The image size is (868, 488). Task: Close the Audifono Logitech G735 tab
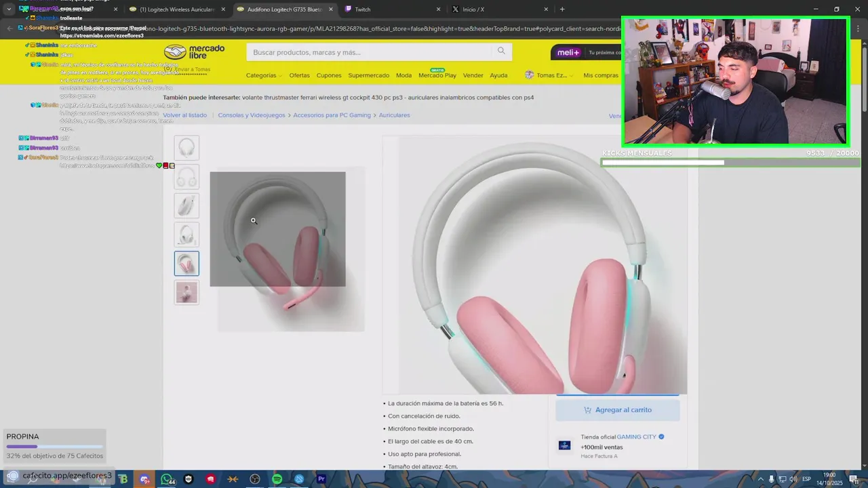(x=331, y=9)
